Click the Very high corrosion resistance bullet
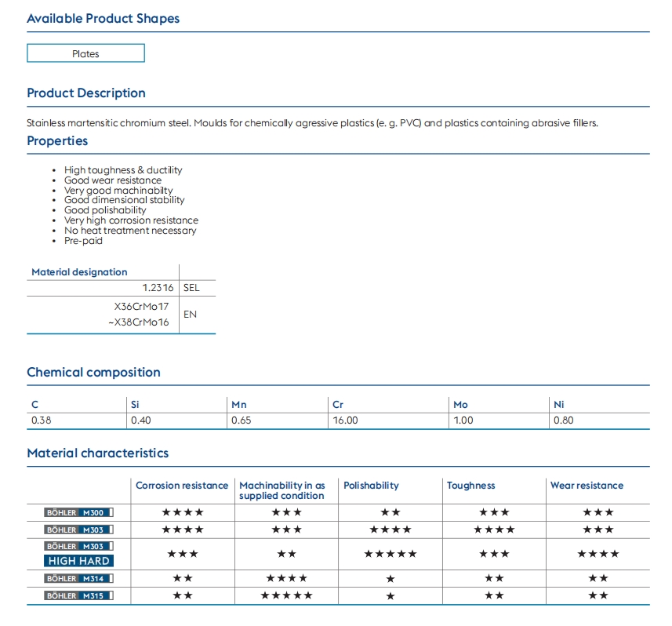672x626 pixels. click(x=131, y=220)
